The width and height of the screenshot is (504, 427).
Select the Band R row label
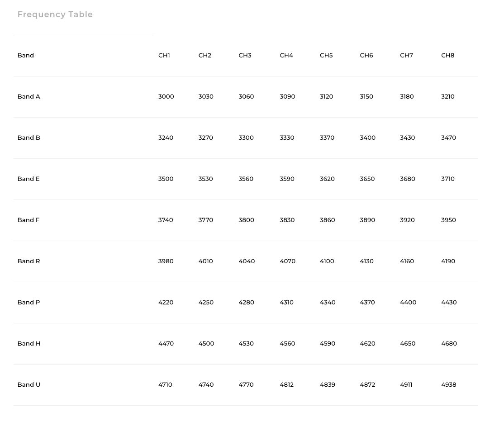(x=29, y=261)
